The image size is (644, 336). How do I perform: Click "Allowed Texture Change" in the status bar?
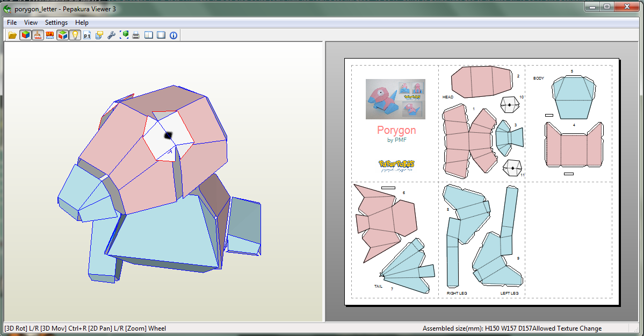pos(567,328)
